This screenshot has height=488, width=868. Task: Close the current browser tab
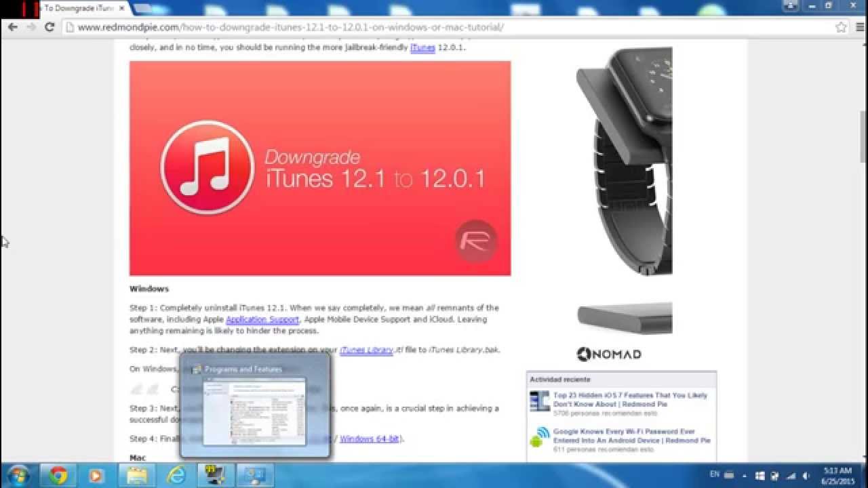123,8
